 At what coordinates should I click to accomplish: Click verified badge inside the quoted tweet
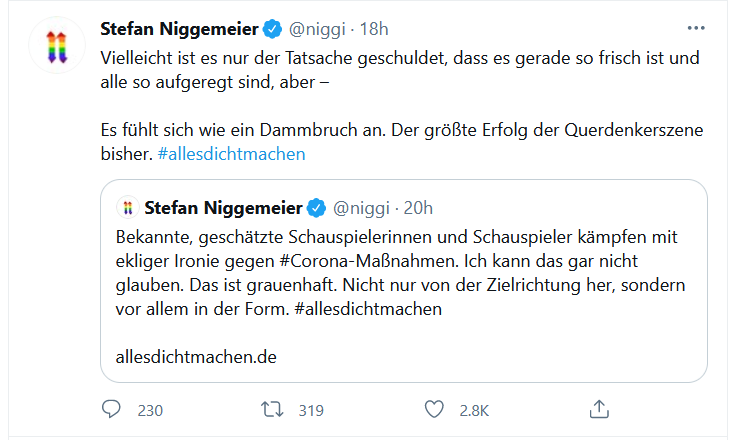pos(316,208)
